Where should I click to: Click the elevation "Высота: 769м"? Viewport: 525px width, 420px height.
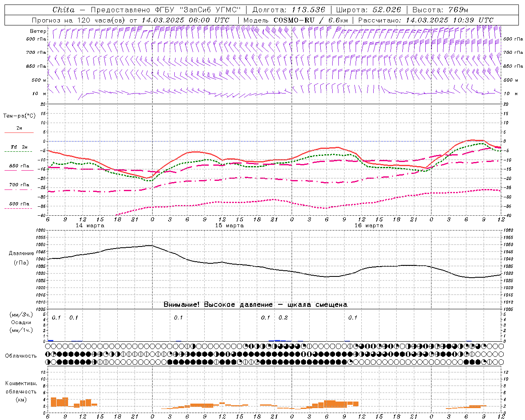(440, 10)
